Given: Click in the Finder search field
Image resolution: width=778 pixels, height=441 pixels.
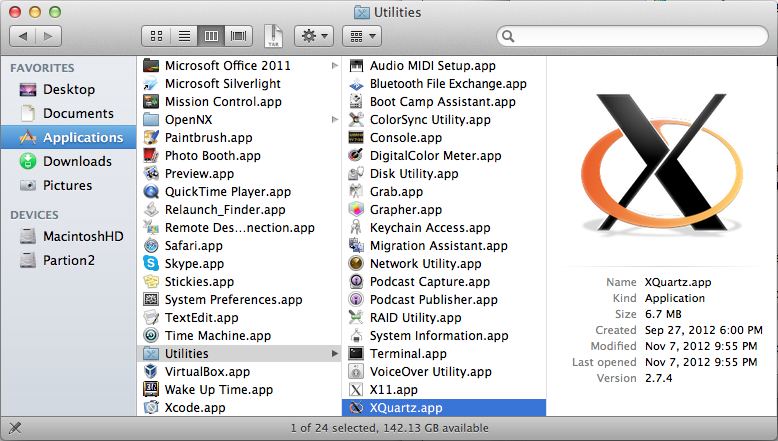Looking at the screenshot, I should click(630, 36).
